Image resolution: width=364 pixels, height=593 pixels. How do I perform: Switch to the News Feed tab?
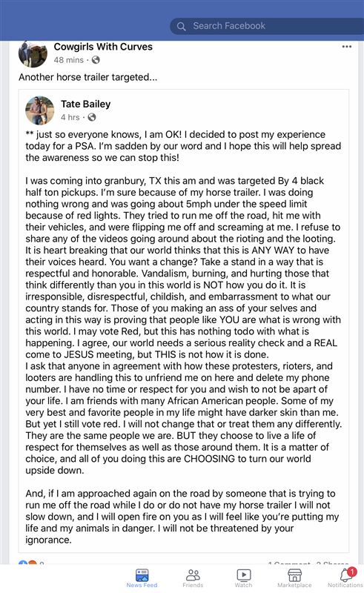(x=142, y=578)
